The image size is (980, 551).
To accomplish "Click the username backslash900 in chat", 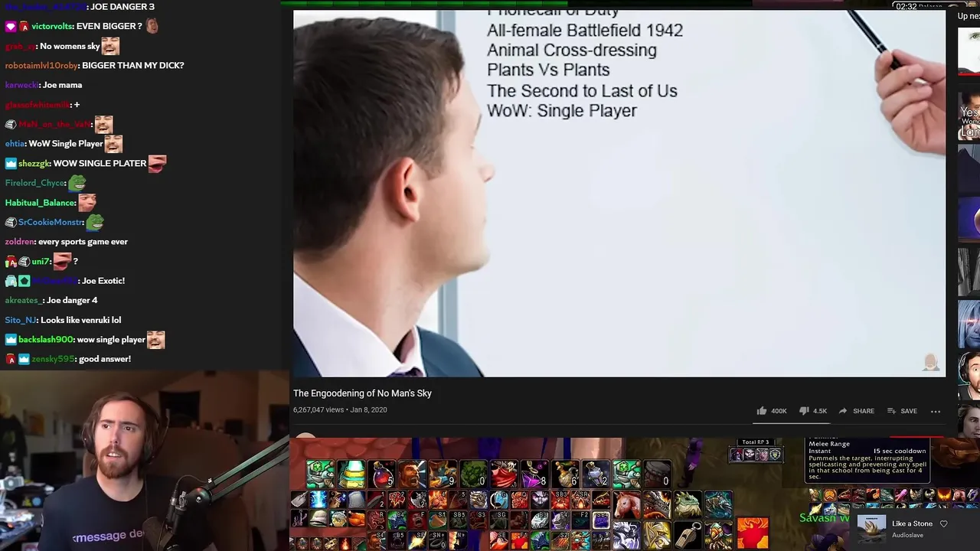I will [46, 340].
